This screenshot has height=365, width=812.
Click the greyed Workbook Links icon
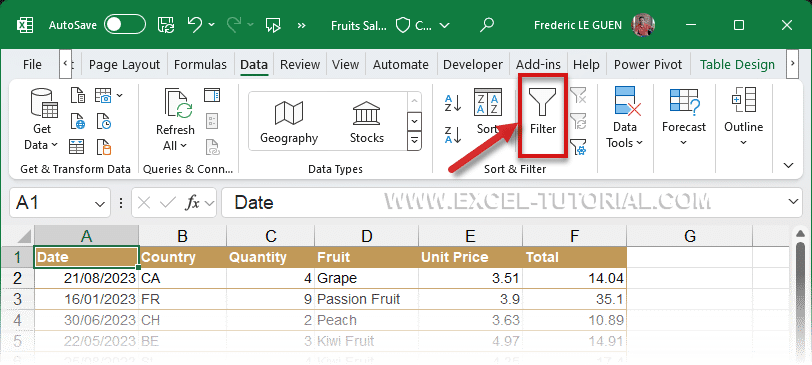[x=212, y=147]
